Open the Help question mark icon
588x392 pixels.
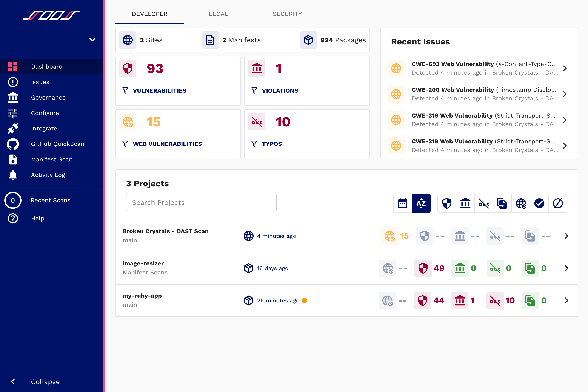click(x=13, y=218)
